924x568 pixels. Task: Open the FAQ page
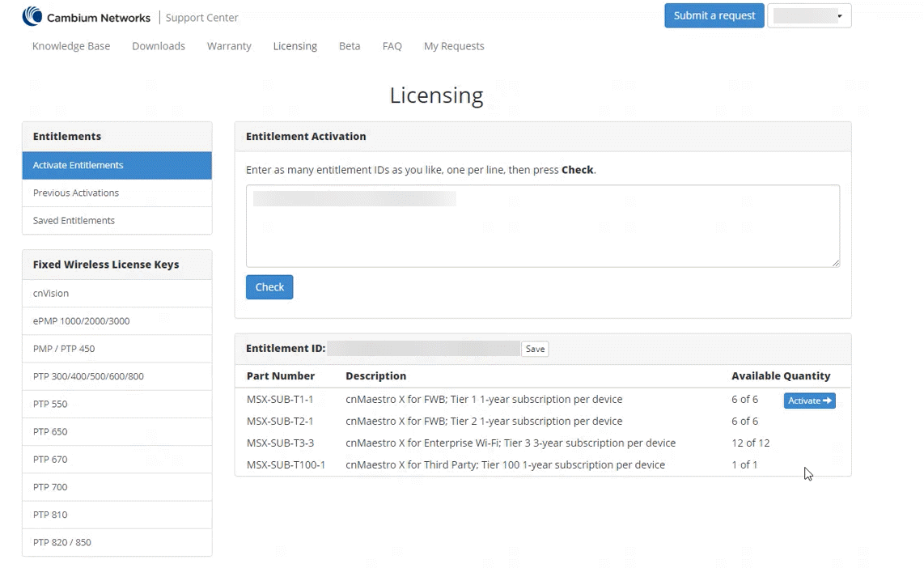[392, 46]
